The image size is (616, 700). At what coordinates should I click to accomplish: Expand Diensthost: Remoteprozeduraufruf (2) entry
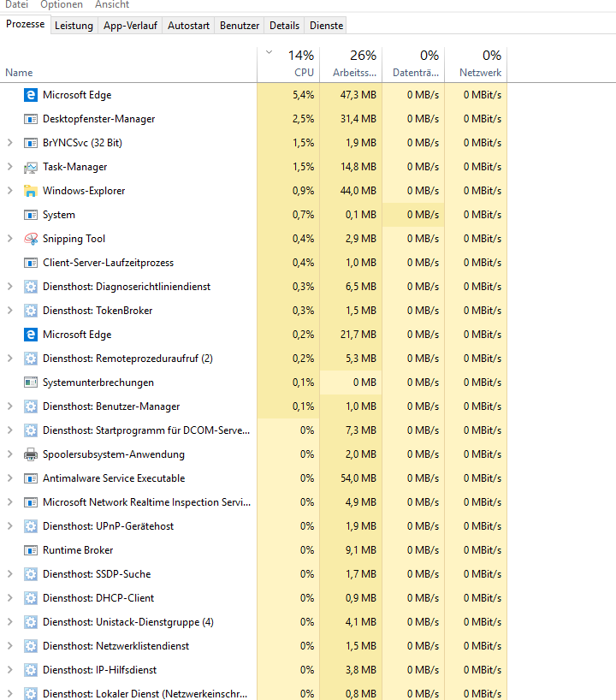[x=9, y=359]
